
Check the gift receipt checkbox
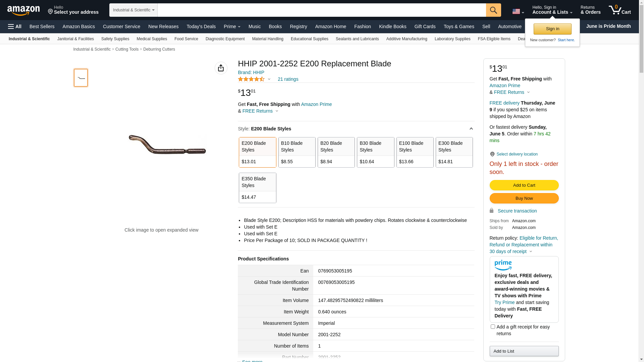click(493, 326)
